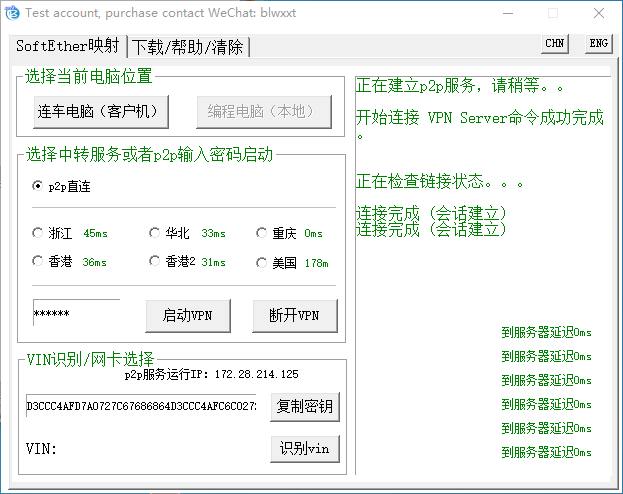Open the 下载/帮助/清除 tab

click(189, 47)
